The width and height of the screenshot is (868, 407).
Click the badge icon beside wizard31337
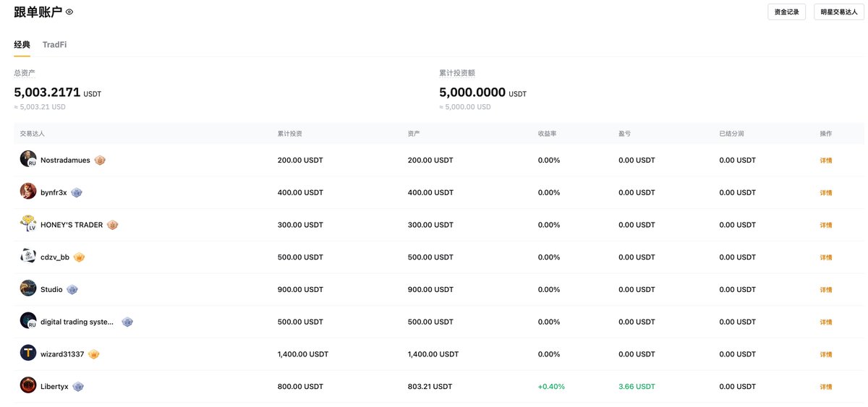point(93,354)
